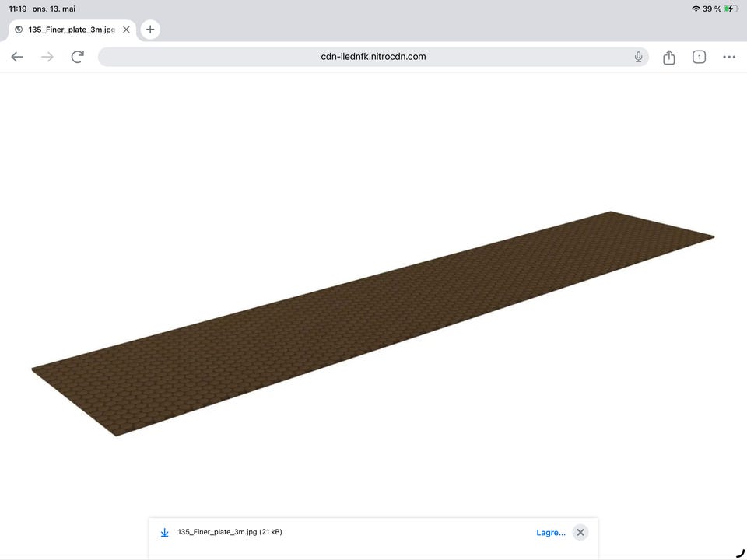Dismiss the download bar with X
The height and width of the screenshot is (560, 747).
pos(580,532)
